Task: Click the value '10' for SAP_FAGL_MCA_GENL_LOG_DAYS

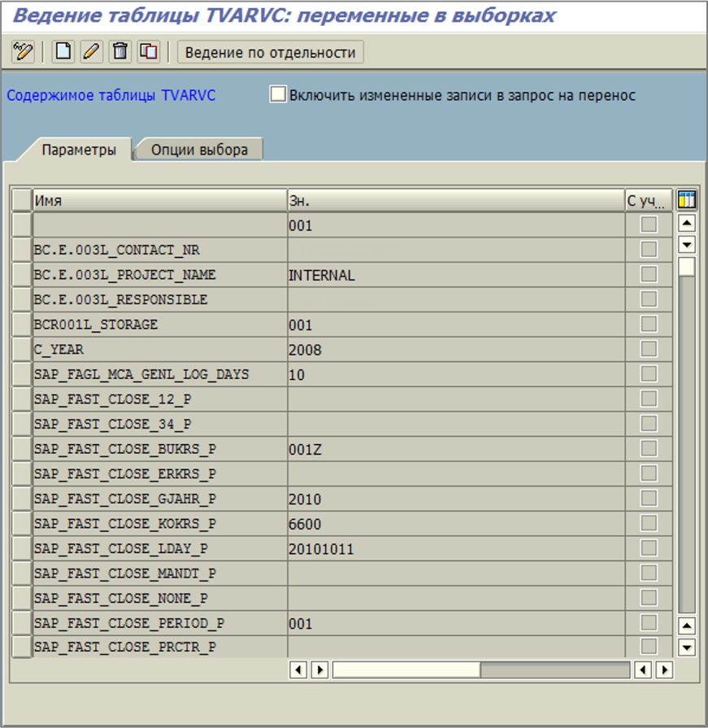Action: click(456, 374)
